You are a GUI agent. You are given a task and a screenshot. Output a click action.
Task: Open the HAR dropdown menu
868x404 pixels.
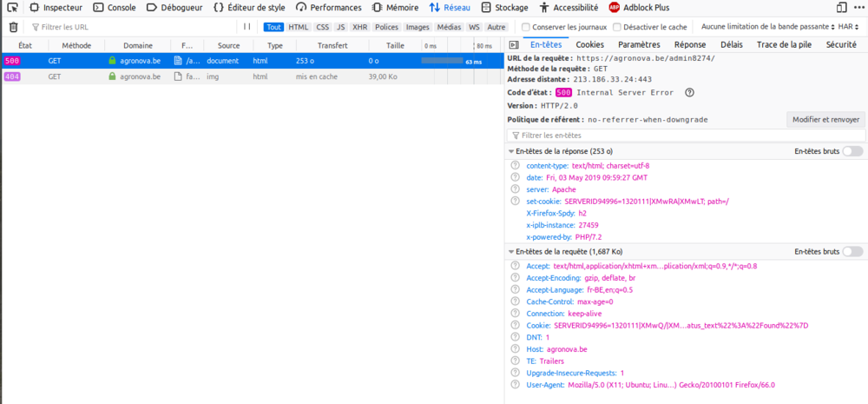tap(849, 27)
